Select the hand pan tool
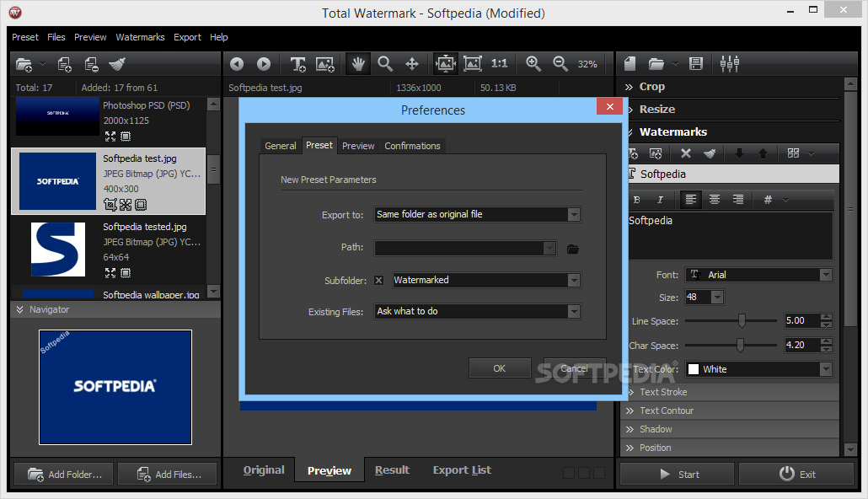The image size is (868, 499). (358, 64)
